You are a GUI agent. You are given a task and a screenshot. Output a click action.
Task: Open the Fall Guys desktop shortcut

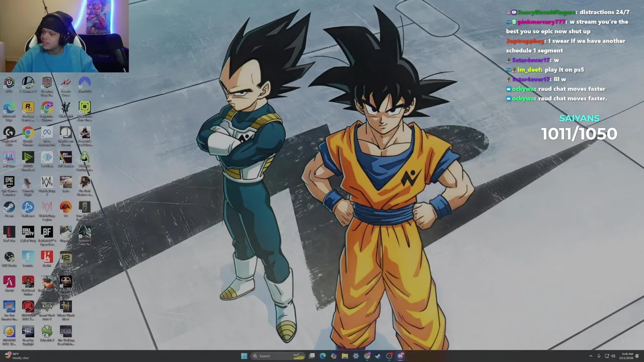pos(9,160)
